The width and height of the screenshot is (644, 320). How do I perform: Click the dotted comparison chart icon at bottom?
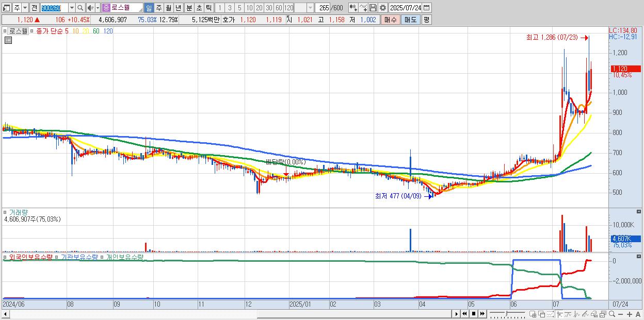pyautogui.click(x=550, y=314)
